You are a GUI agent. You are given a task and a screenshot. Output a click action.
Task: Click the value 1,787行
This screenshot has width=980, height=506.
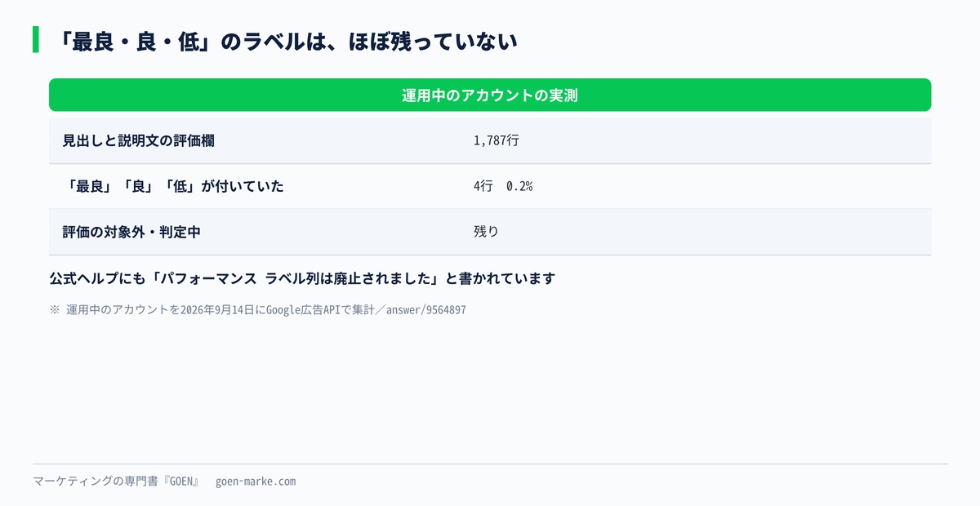(497, 140)
